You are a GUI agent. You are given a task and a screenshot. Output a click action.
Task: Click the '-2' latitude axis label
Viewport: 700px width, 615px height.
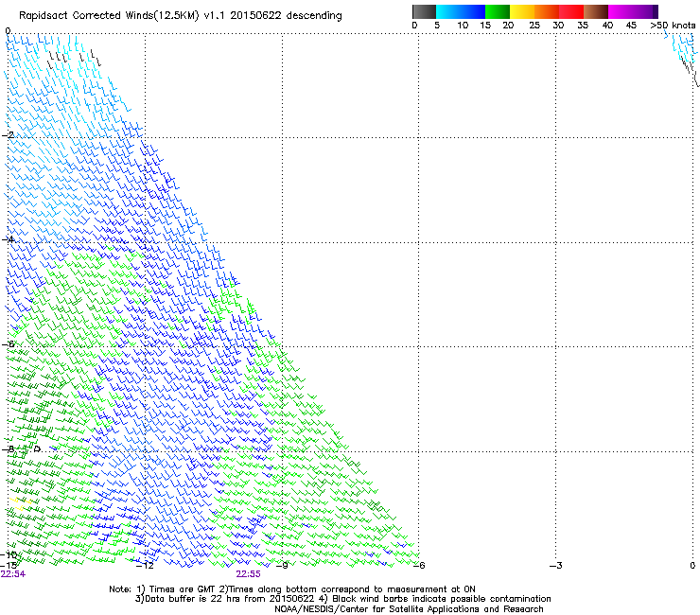pyautogui.click(x=8, y=135)
